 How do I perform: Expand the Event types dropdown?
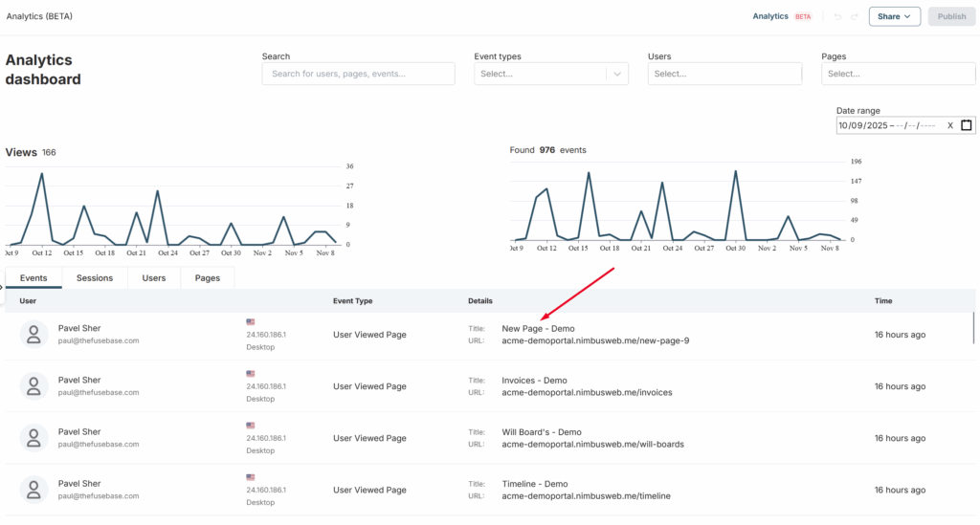tap(617, 74)
